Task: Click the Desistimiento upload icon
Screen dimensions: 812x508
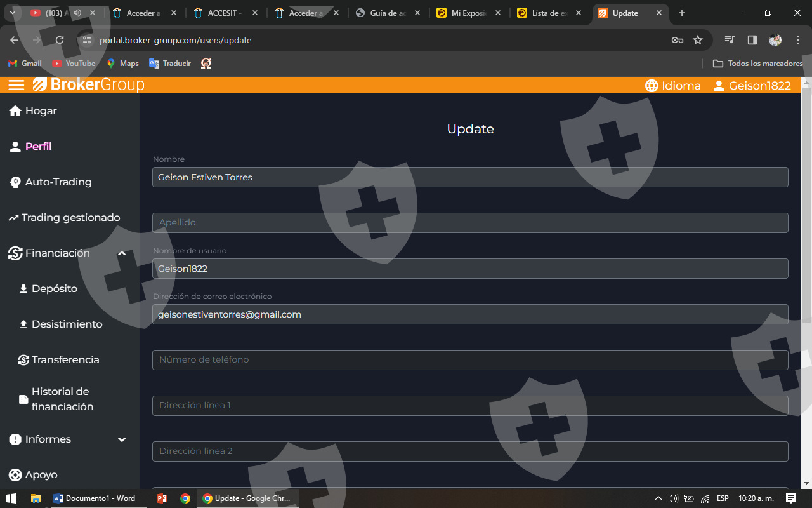Action: pos(23,324)
